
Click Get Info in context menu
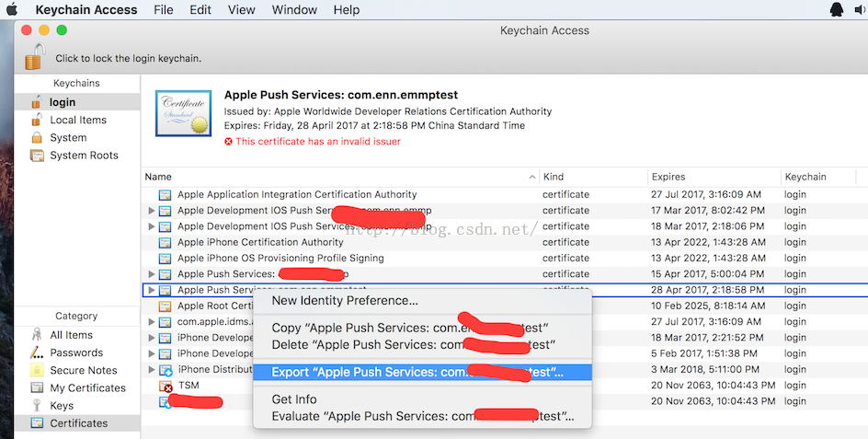[294, 399]
